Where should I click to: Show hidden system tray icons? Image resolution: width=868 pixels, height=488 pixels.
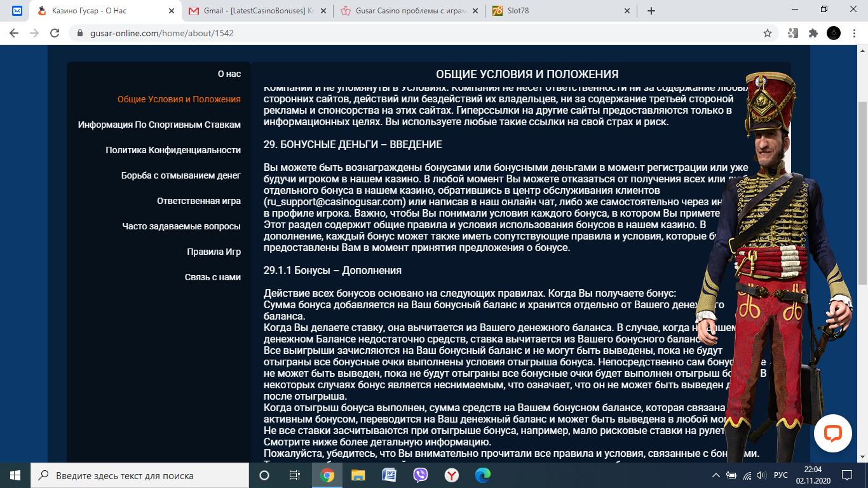[716, 475]
